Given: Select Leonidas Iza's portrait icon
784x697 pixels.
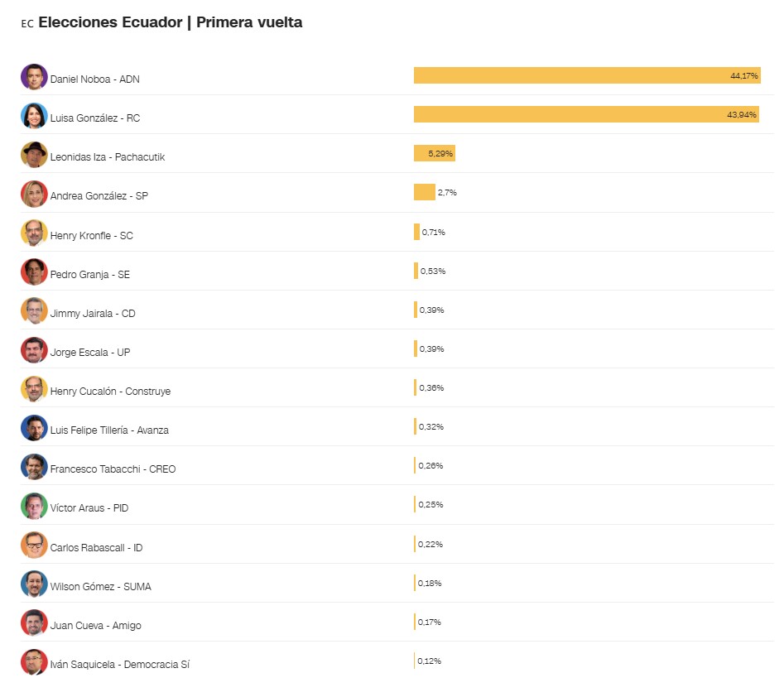Looking at the screenshot, I should pos(34,155).
